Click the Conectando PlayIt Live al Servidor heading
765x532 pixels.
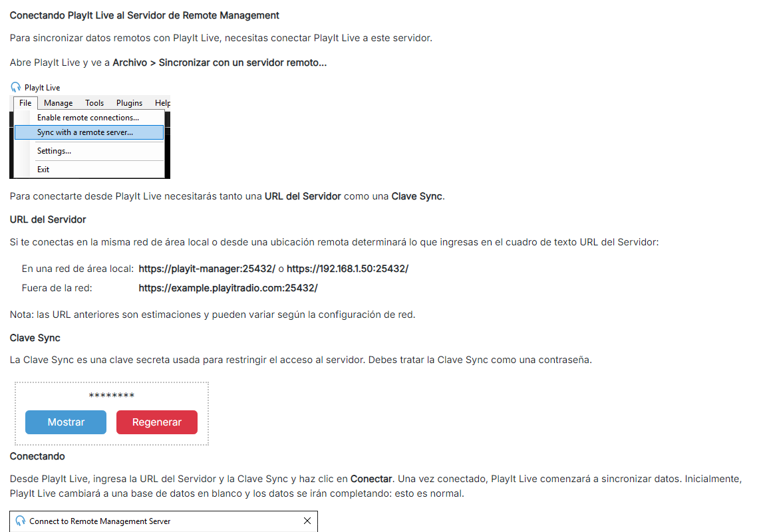[x=144, y=15]
